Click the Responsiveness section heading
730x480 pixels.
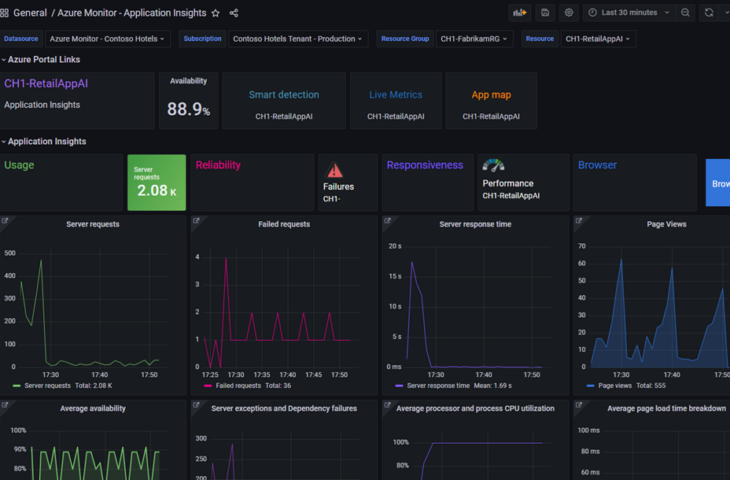pos(425,165)
